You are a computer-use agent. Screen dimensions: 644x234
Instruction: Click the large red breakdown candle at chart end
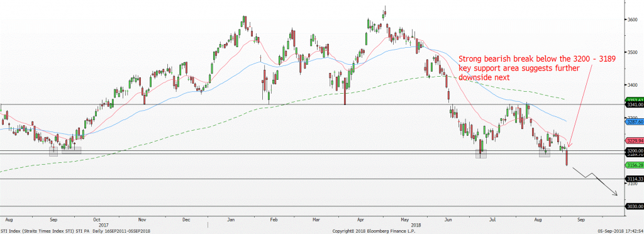tap(567, 158)
